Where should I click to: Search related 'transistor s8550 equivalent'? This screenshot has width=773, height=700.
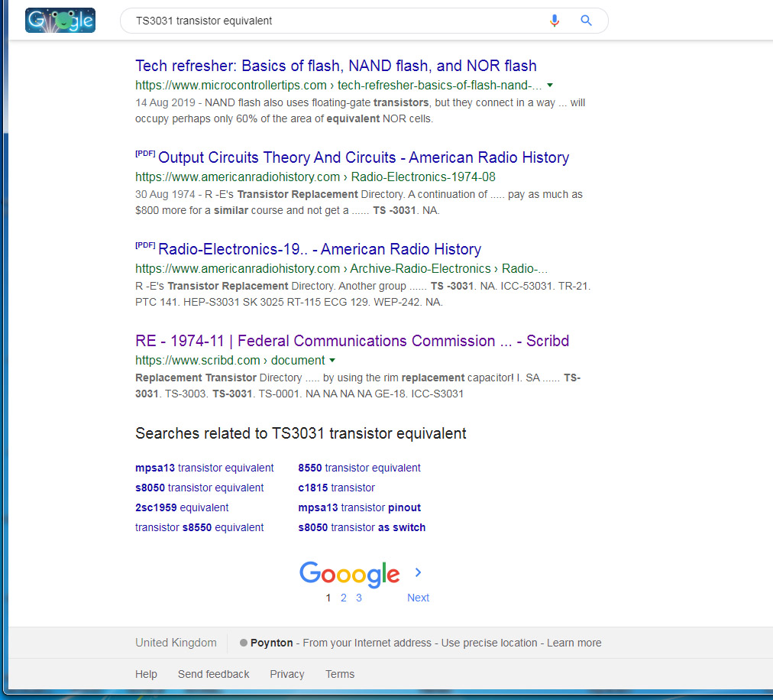click(199, 527)
